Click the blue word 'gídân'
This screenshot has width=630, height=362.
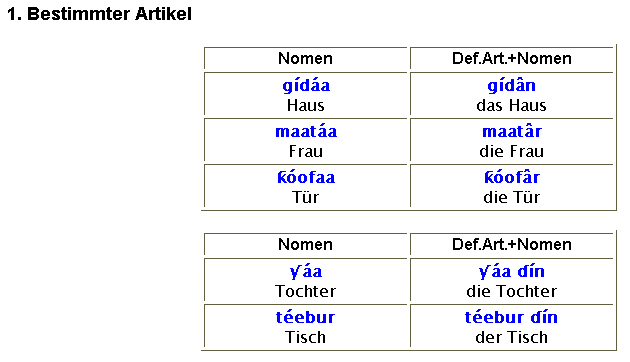[x=511, y=86]
